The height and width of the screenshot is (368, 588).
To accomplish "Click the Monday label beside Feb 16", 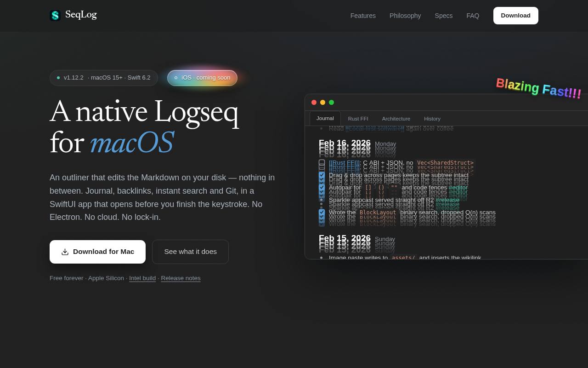I will [385, 144].
